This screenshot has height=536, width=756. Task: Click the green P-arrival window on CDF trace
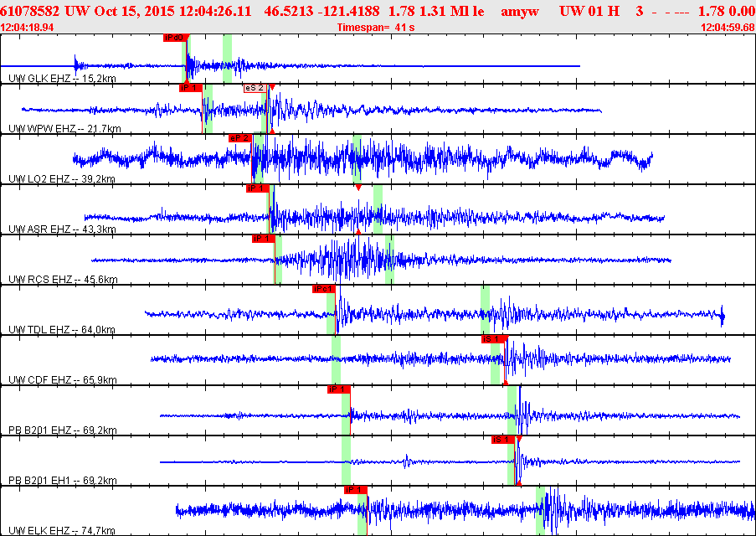click(336, 360)
